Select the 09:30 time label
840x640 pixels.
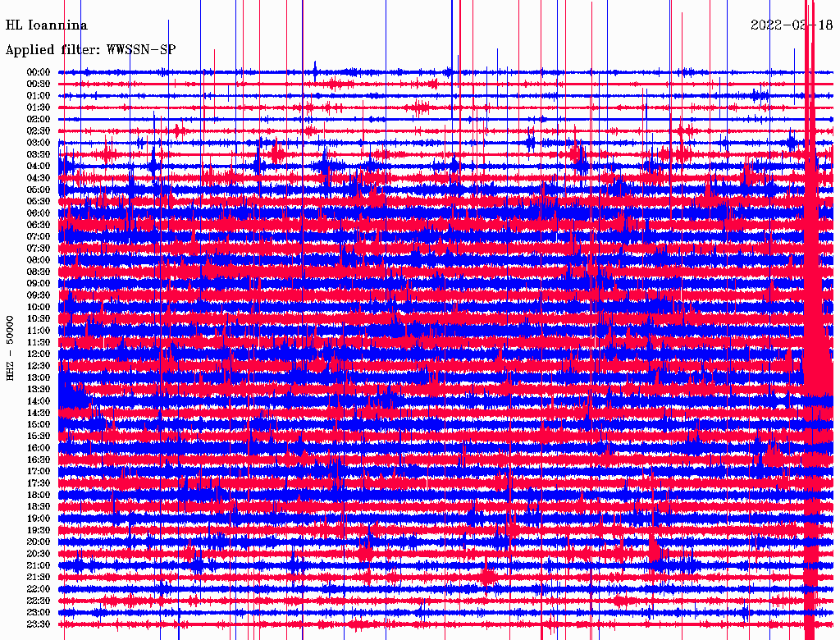click(39, 295)
